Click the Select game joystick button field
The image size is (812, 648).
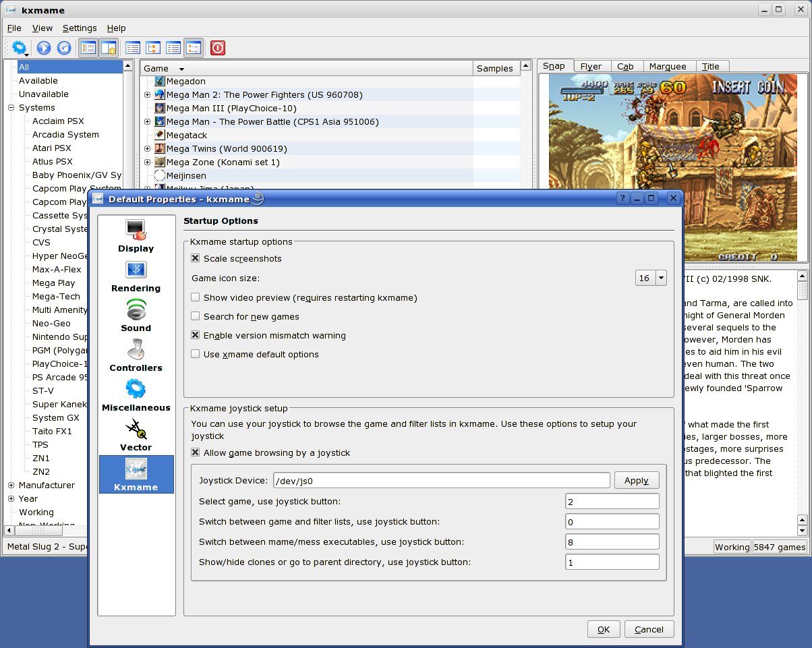click(612, 501)
